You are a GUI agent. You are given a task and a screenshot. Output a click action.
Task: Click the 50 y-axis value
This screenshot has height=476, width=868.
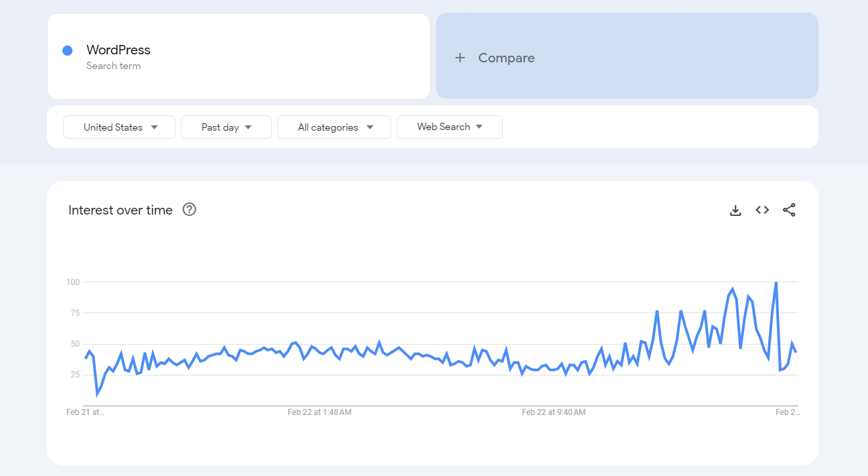click(x=75, y=344)
